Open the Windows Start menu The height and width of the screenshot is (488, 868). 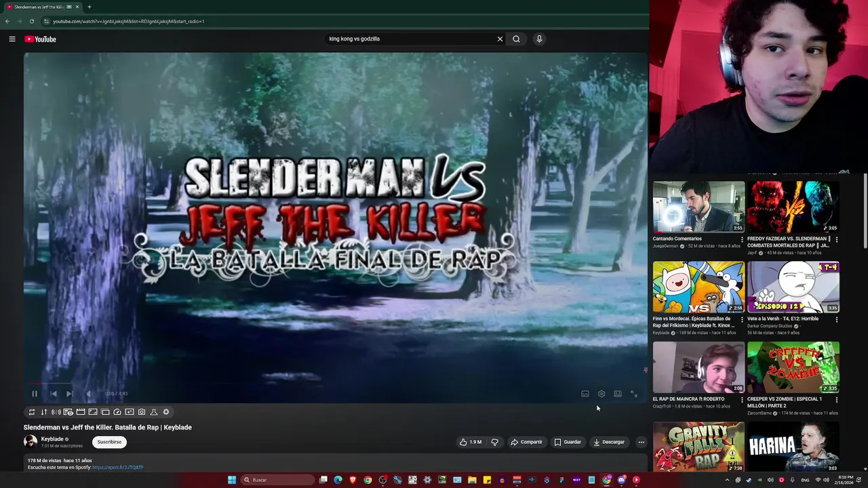click(x=232, y=480)
